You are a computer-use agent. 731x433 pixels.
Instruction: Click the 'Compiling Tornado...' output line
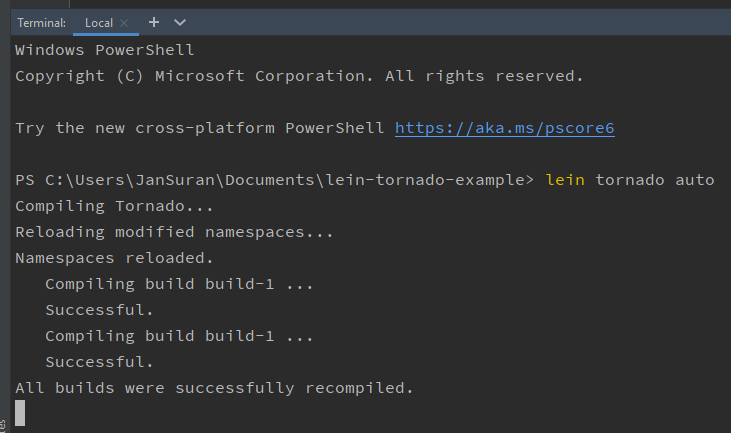(x=114, y=206)
